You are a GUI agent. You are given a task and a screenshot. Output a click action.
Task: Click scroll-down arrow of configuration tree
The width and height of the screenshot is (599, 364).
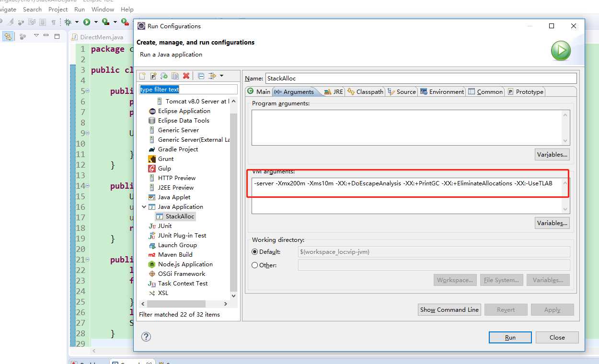pyautogui.click(x=233, y=296)
